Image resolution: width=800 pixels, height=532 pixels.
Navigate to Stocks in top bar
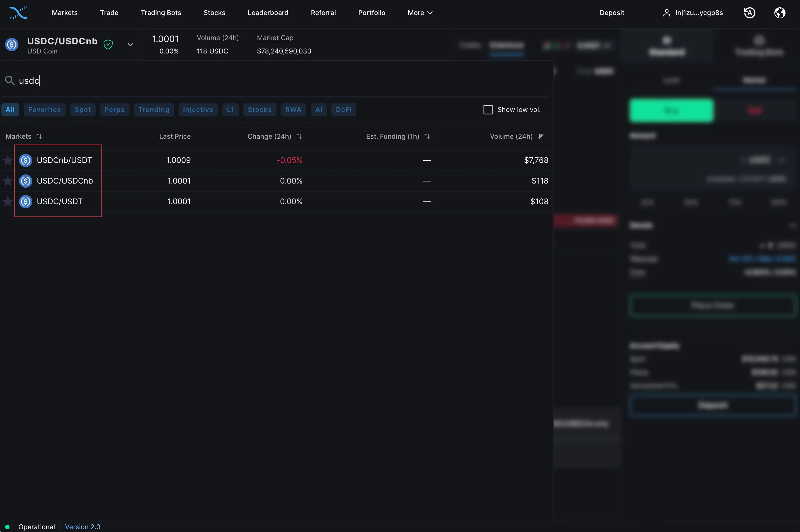click(214, 13)
